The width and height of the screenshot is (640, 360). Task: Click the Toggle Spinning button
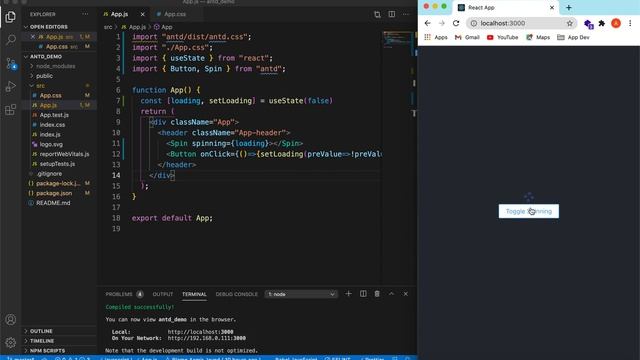529,211
